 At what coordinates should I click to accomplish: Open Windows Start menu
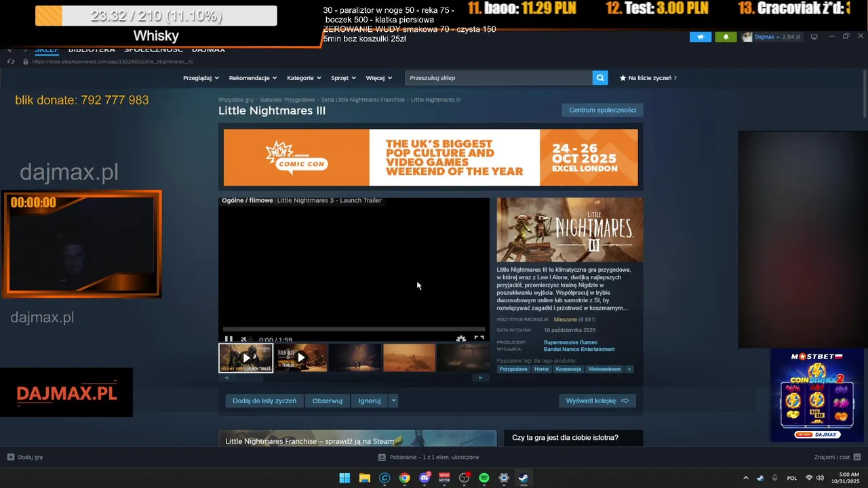coord(344,478)
